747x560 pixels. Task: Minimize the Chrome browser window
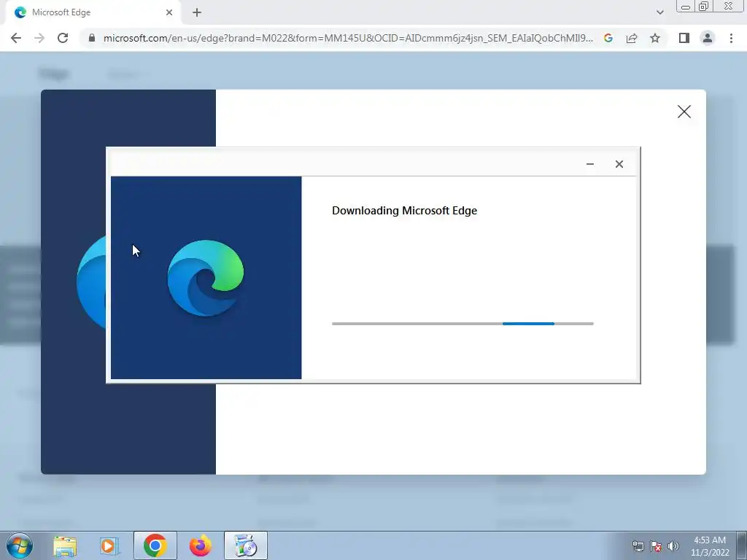pyautogui.click(x=686, y=7)
